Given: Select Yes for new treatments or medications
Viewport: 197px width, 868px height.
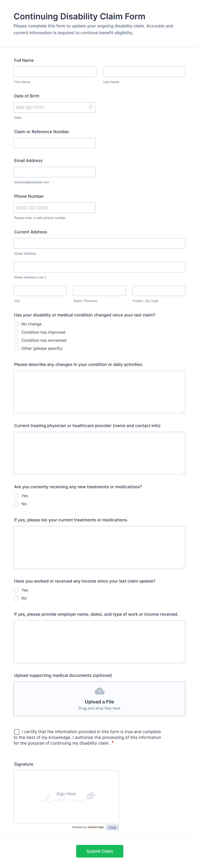Looking at the screenshot, I should click(16, 496).
